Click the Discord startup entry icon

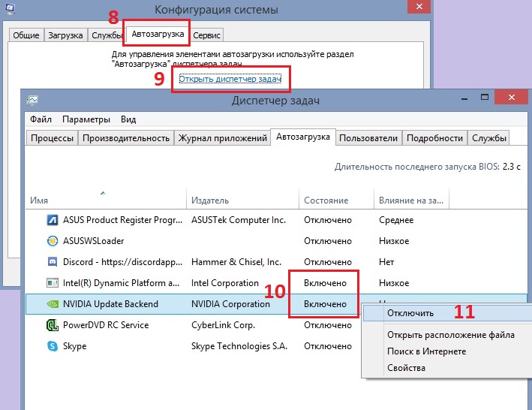click(53, 262)
